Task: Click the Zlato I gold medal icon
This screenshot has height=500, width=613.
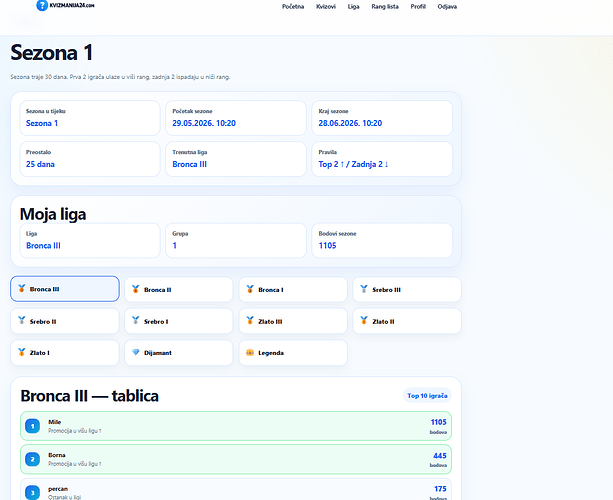Action: (22, 352)
